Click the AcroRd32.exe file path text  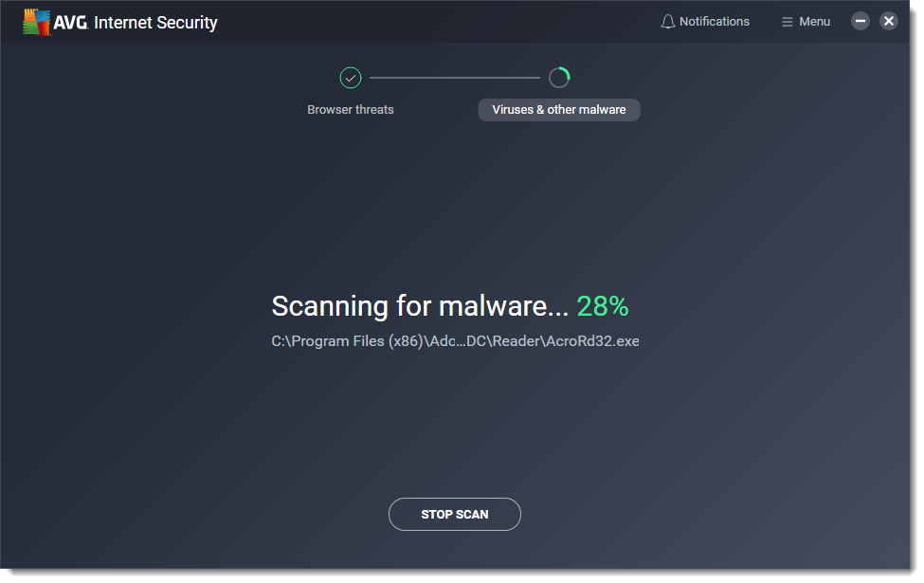point(455,340)
